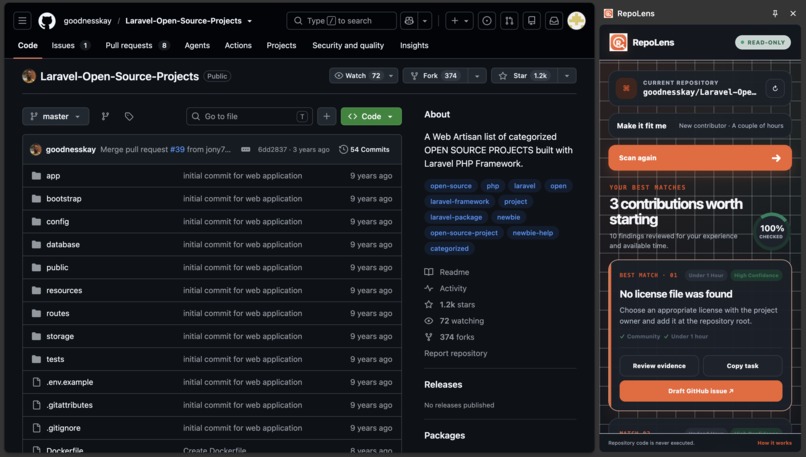Open the GitHub hamburger navigation menu
Screen dimensions: 806x457
click(22, 21)
